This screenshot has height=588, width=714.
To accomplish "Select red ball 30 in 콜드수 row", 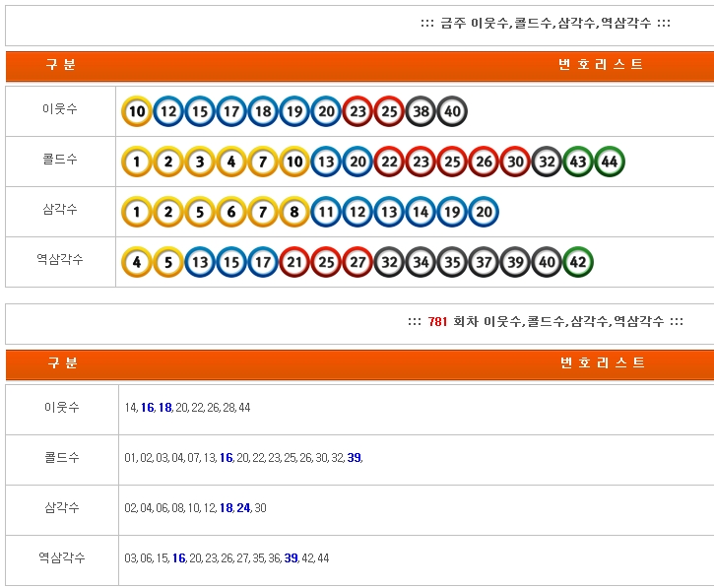I will [515, 162].
